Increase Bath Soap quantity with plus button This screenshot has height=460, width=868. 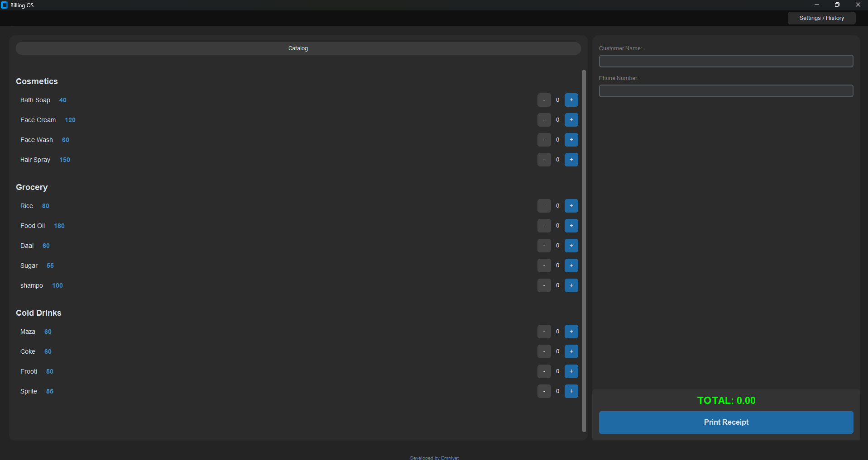(571, 100)
